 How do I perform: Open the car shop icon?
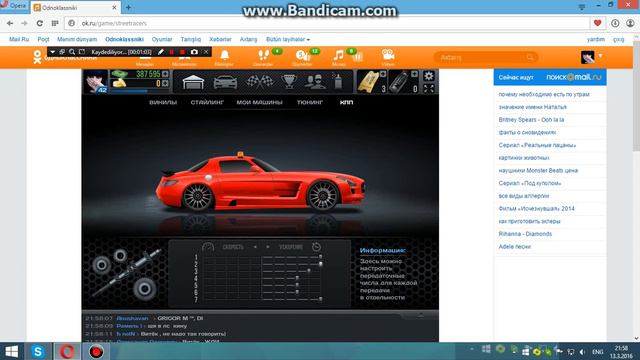click(x=225, y=82)
